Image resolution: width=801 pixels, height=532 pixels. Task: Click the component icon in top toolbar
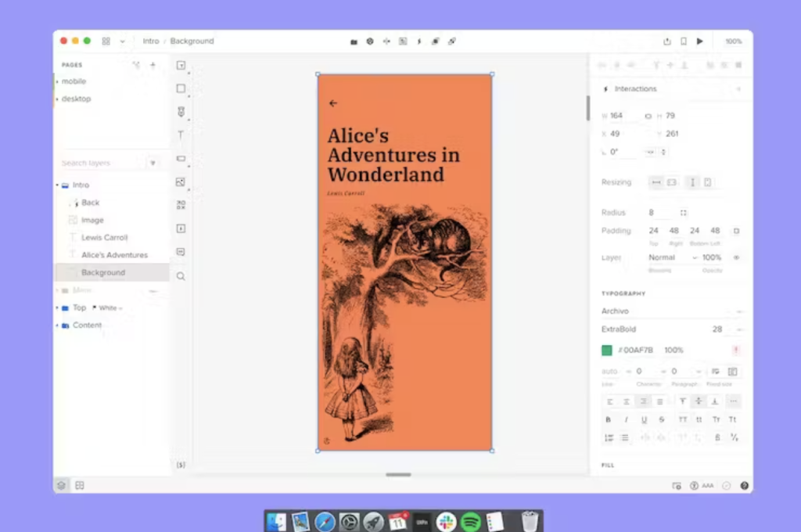pos(370,41)
